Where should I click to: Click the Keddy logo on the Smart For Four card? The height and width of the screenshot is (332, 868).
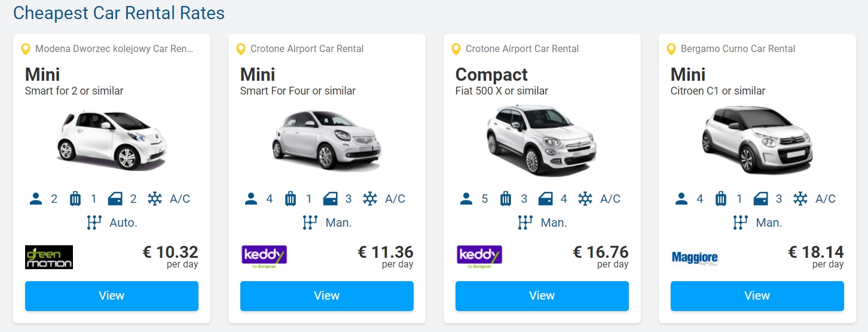[x=264, y=257]
